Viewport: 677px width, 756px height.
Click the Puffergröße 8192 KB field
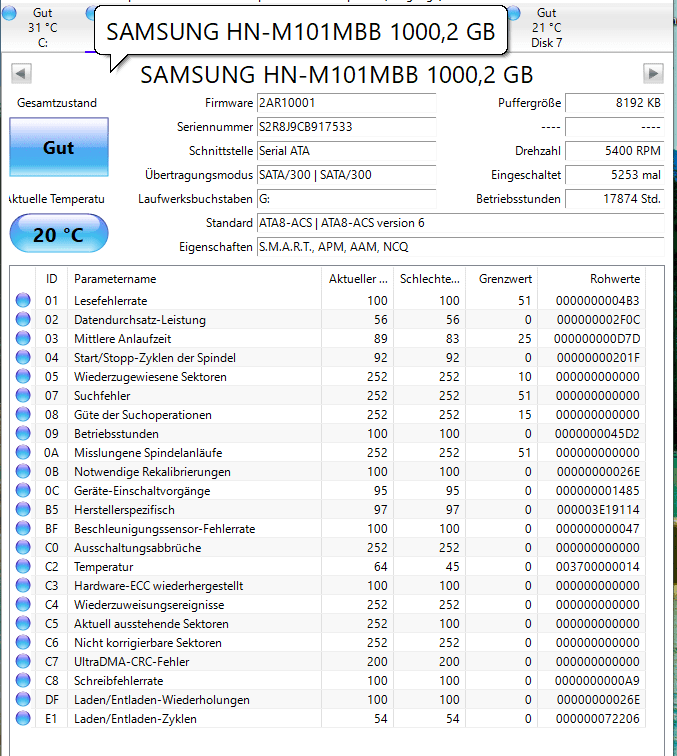pos(614,103)
